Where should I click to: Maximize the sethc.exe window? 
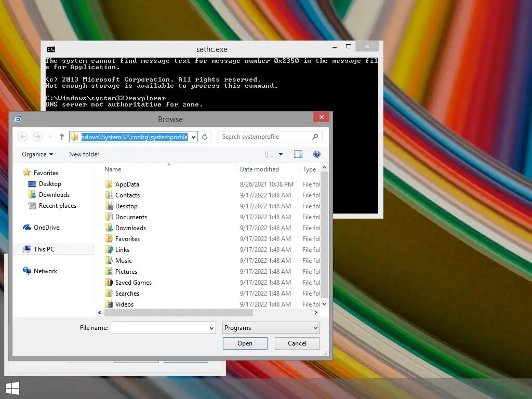pyautogui.click(x=349, y=46)
